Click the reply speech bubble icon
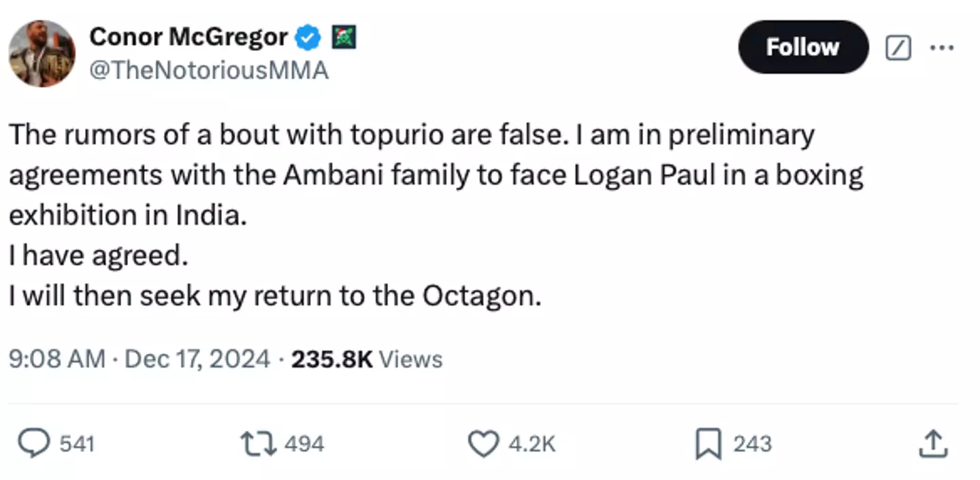 coord(49,444)
